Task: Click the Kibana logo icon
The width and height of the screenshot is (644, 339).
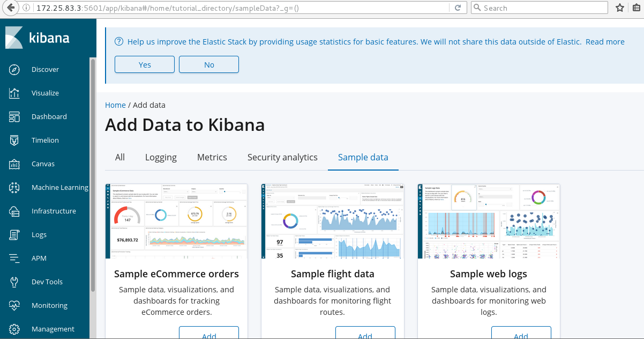Action: tap(14, 38)
